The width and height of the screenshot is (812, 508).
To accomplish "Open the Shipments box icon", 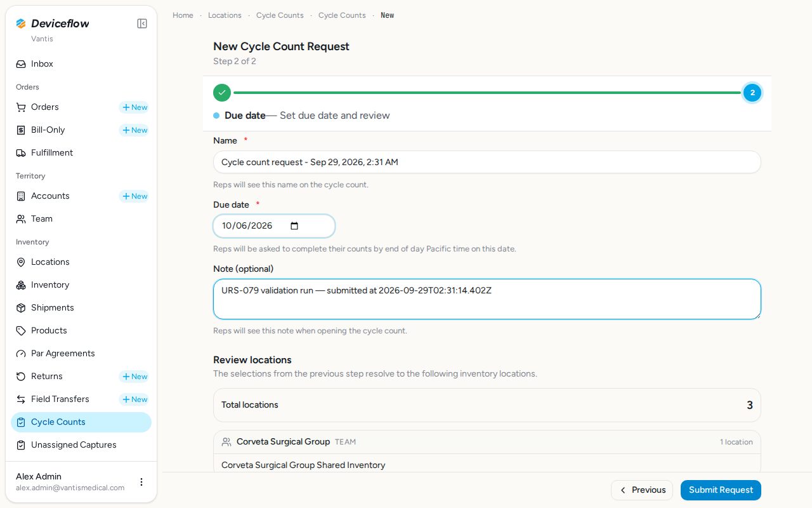I will click(x=21, y=308).
